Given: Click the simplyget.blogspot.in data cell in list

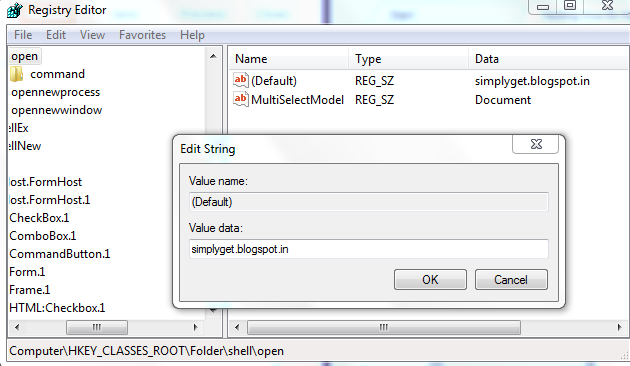Looking at the screenshot, I should tap(532, 81).
